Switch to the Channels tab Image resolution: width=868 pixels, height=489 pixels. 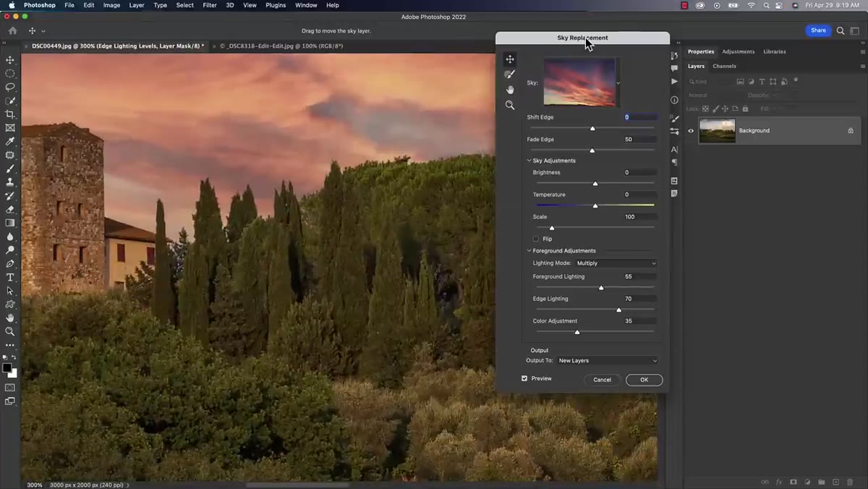(724, 66)
